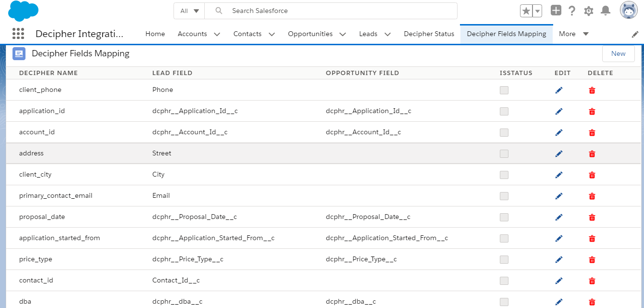This screenshot has height=308, width=644.
Task: Click the New button
Action: 618,54
